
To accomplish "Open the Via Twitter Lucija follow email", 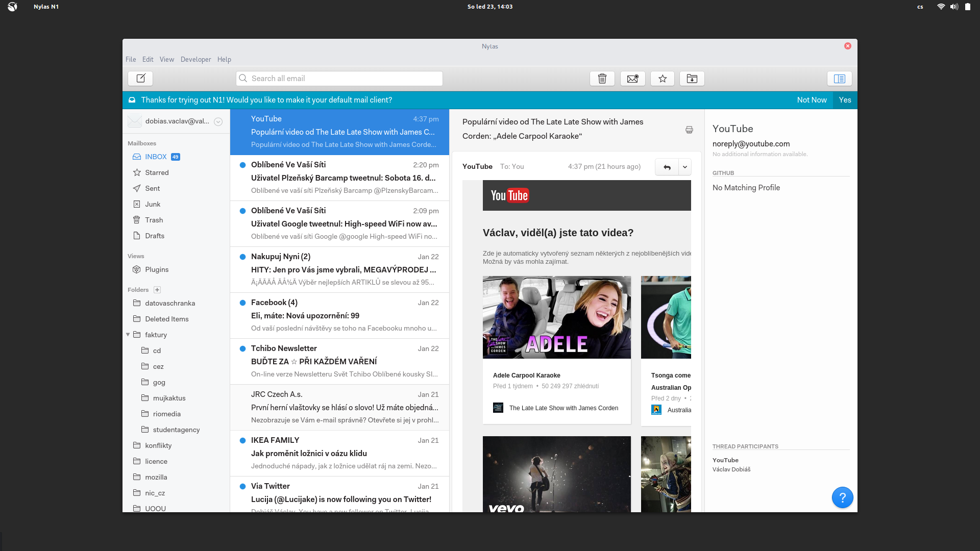I will pyautogui.click(x=339, y=494).
